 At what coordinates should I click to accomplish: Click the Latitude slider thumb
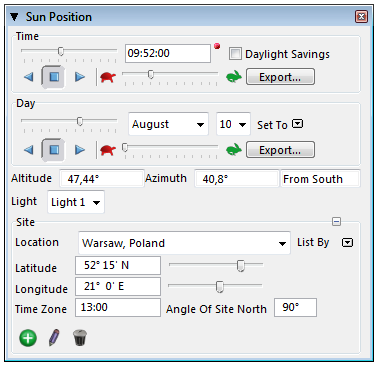241,266
